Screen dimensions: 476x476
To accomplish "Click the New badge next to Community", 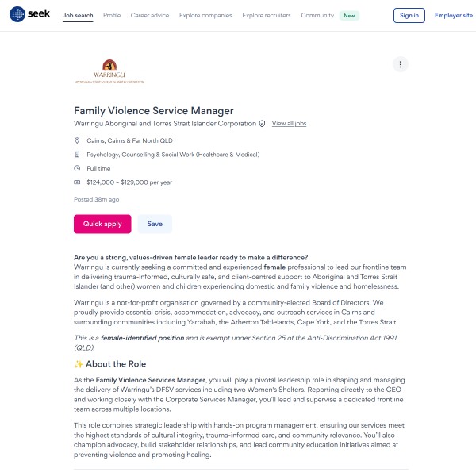I will (x=349, y=15).
